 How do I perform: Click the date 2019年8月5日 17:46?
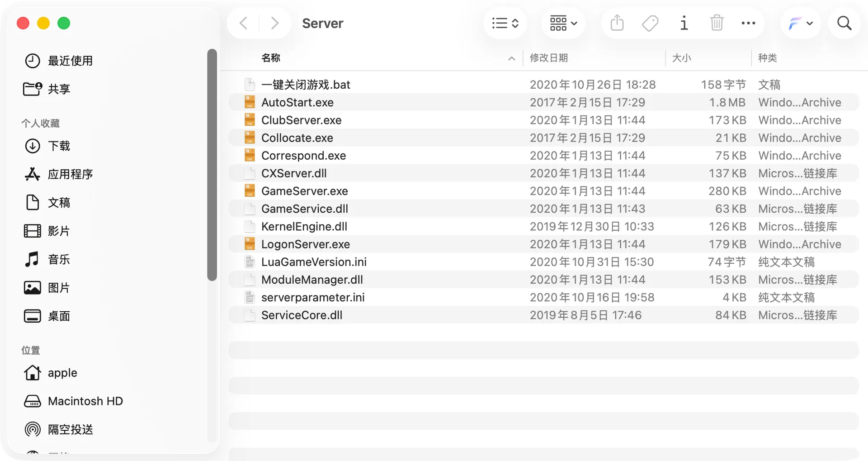click(585, 315)
